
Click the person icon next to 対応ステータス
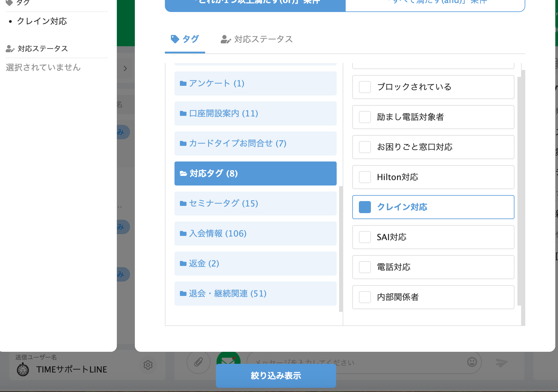(10, 49)
